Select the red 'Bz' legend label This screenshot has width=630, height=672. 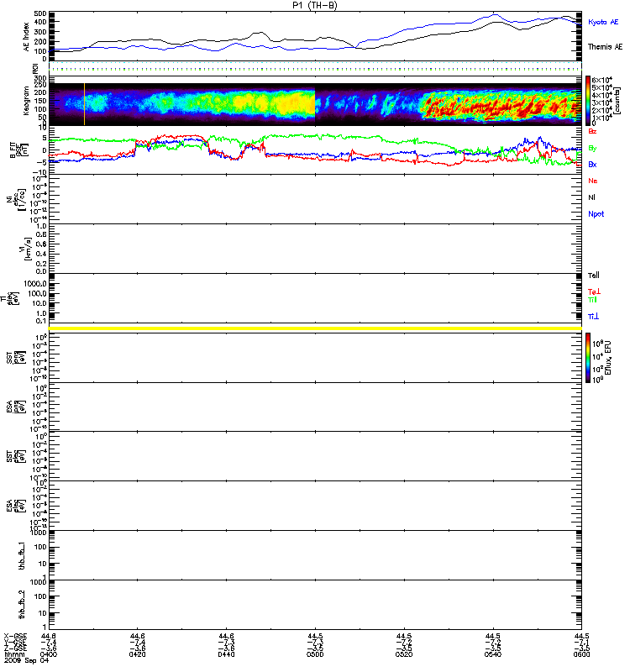click(x=592, y=131)
